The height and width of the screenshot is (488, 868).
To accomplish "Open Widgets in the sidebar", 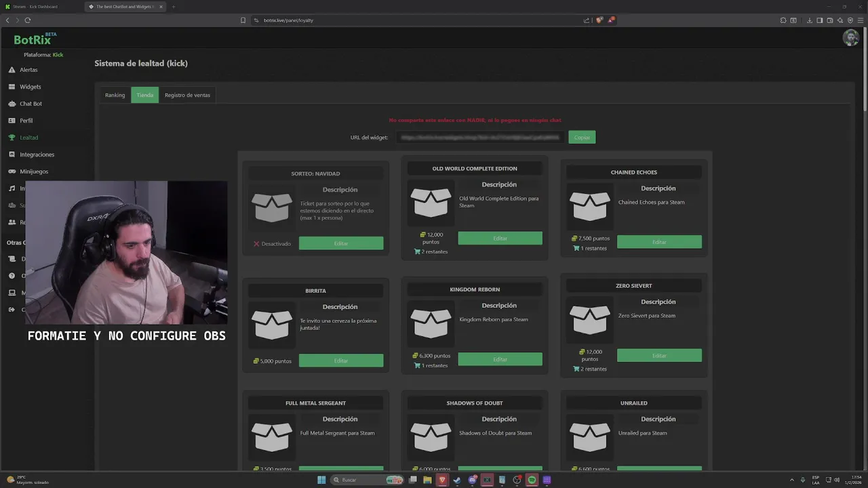I will click(x=25, y=87).
